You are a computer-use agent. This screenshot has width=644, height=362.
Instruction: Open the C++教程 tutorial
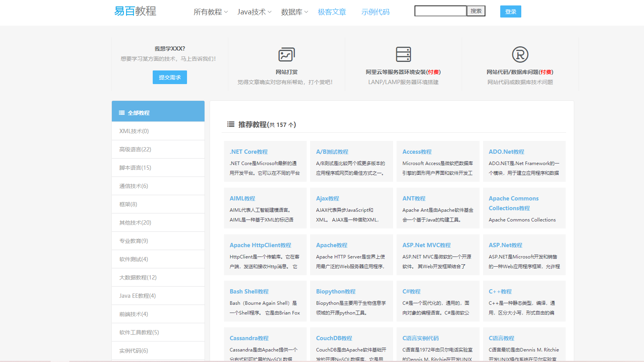500,292
